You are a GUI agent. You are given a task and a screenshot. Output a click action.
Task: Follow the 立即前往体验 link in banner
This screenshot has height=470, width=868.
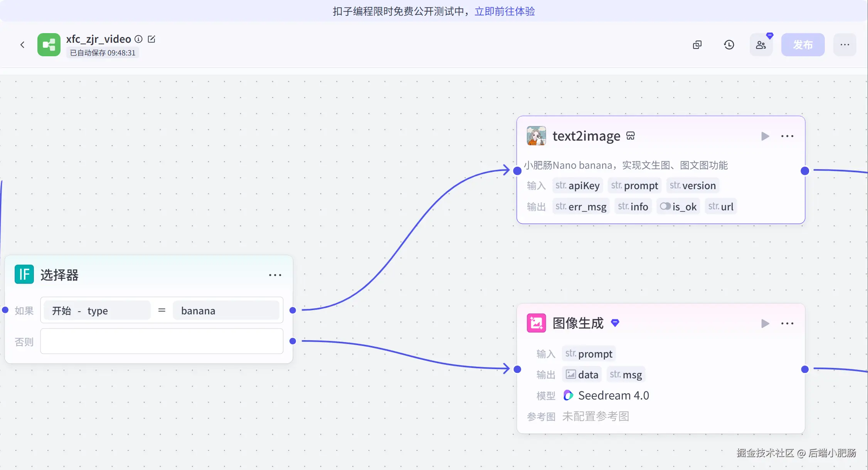point(505,11)
